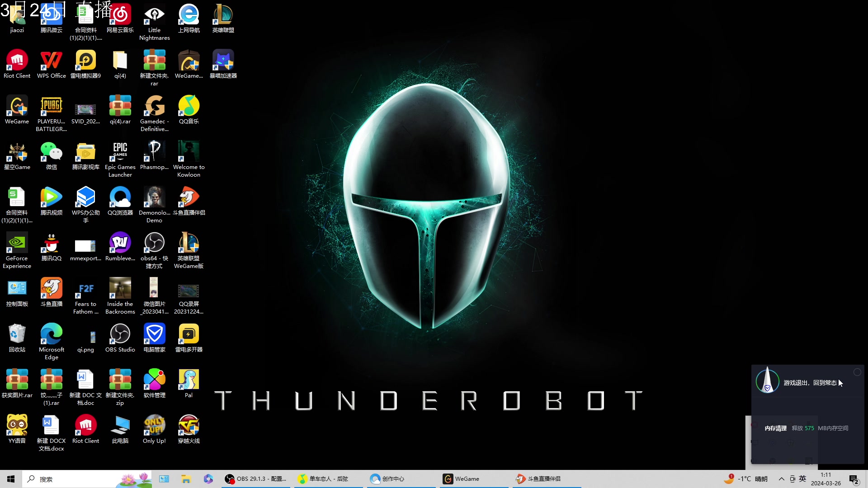Open the obs64 快捷方式 shortcut
The image size is (868, 488).
click(x=155, y=251)
